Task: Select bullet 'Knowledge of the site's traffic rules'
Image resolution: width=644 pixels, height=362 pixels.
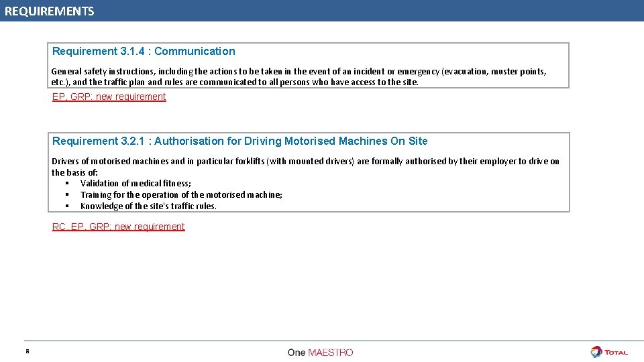Action: pos(148,206)
